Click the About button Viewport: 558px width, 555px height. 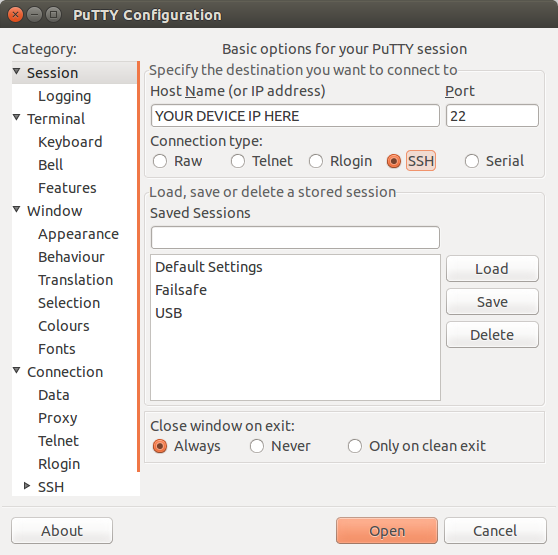coord(62,531)
